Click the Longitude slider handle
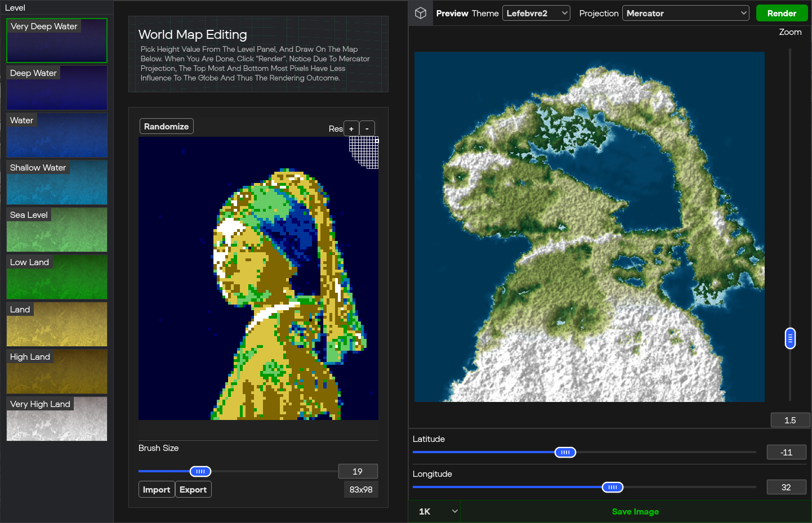The image size is (812, 523). pyautogui.click(x=613, y=487)
